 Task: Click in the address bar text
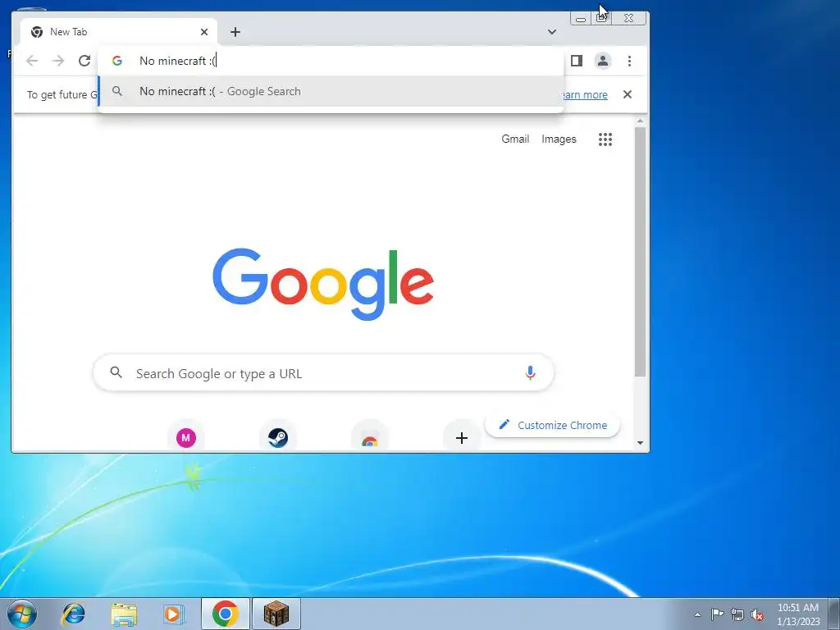177,61
